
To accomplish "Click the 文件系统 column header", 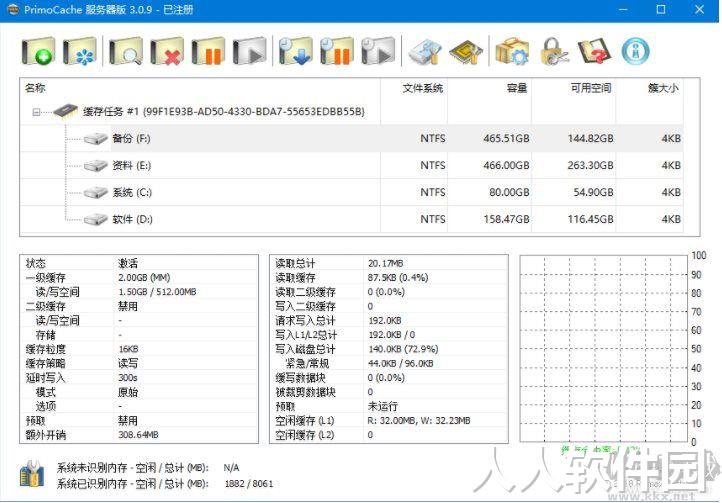I will [x=414, y=88].
